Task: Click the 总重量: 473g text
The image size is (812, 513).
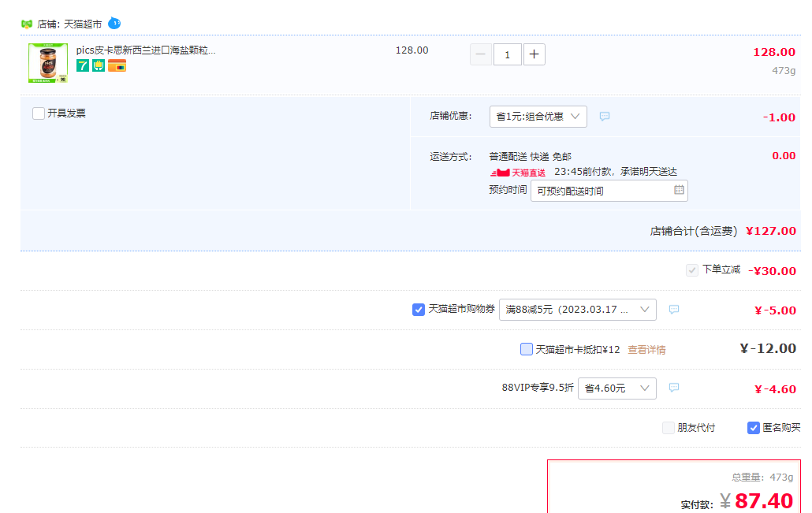Action: pos(762,478)
